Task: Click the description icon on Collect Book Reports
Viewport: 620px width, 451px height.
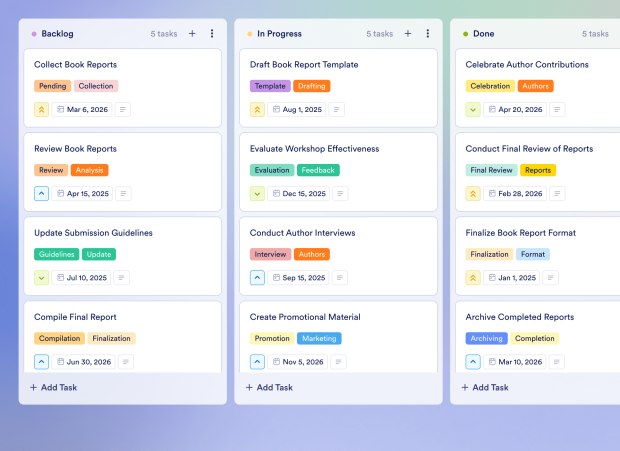Action: (124, 110)
